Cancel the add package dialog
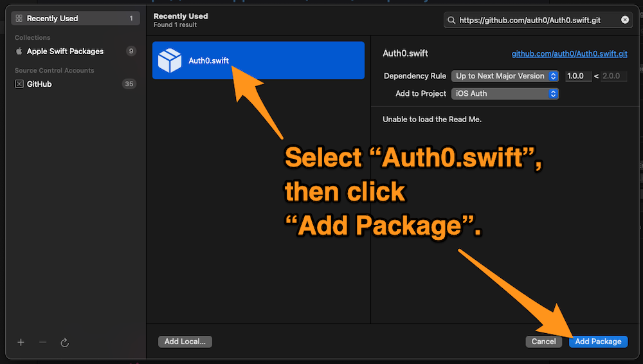 [543, 341]
